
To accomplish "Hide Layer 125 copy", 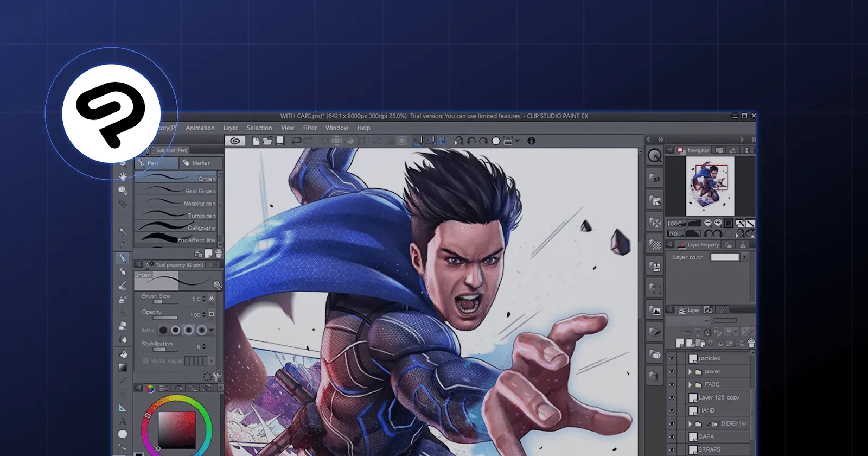I will [x=672, y=397].
